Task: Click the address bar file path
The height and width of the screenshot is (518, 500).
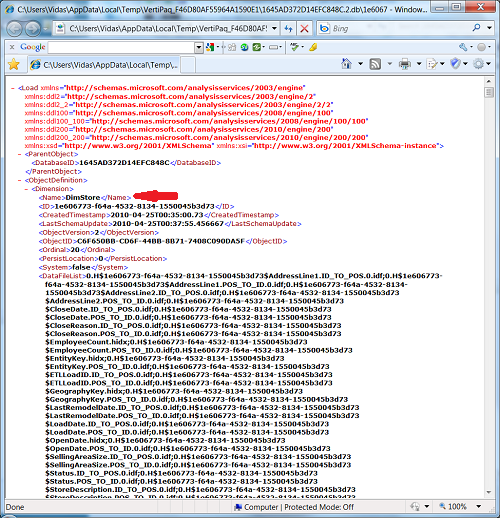Action: click(x=168, y=29)
